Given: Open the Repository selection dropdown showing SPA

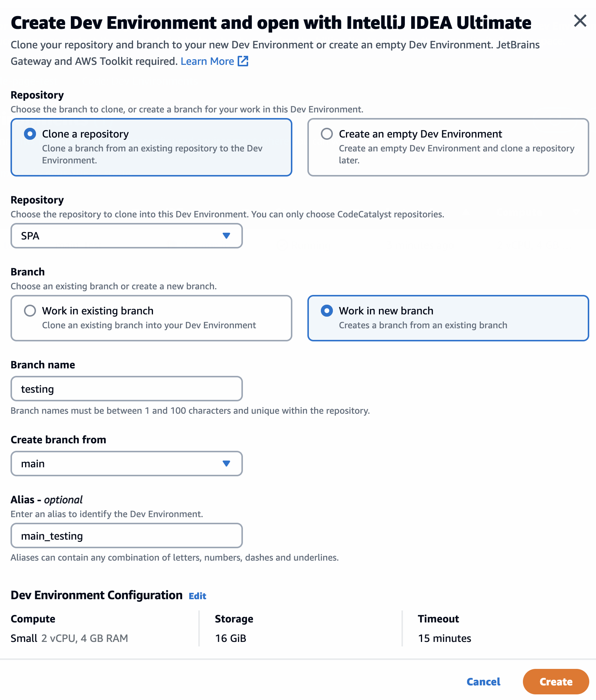Looking at the screenshot, I should click(x=126, y=236).
